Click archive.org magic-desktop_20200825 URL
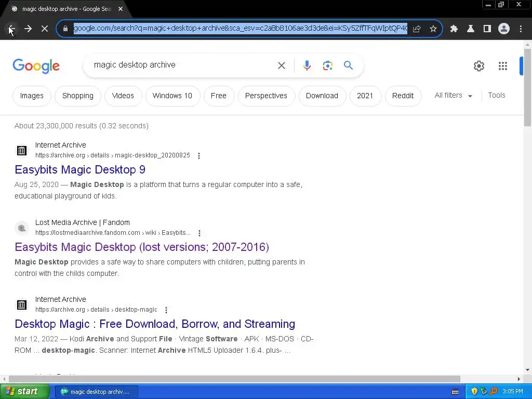 point(113,155)
